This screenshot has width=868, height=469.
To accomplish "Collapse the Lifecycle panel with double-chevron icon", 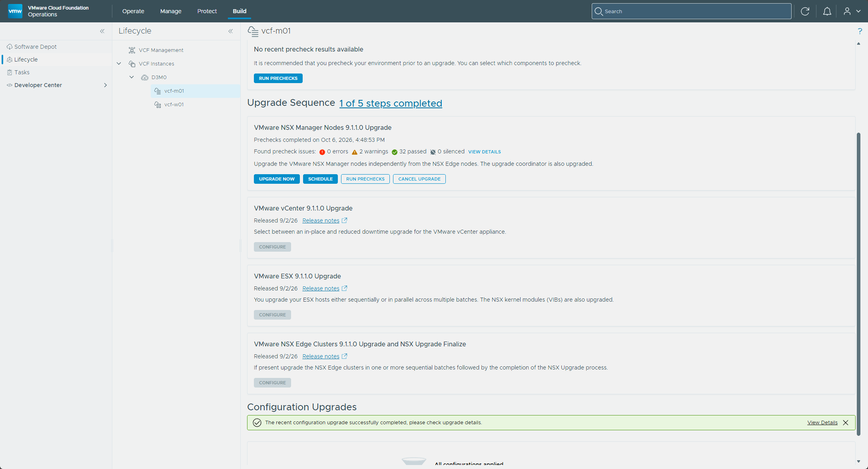I will (x=231, y=31).
